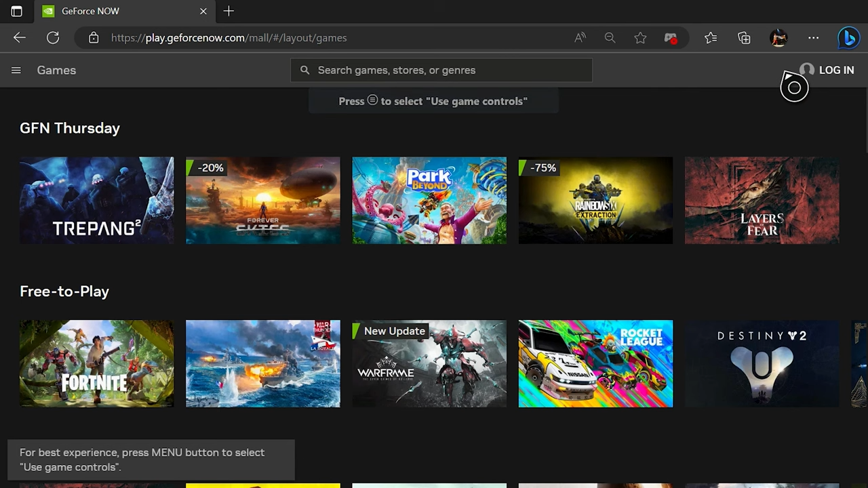The width and height of the screenshot is (868, 488).
Task: Open the Trepang2 game tile
Action: click(x=97, y=201)
